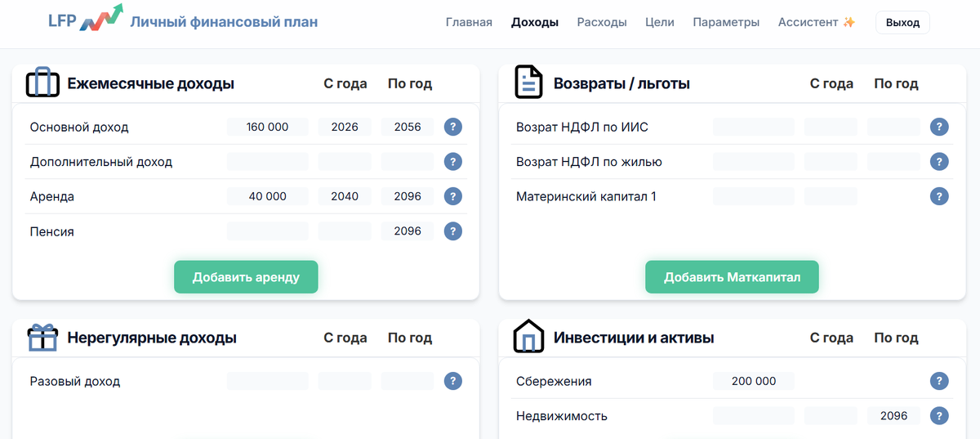
Task: Click the Разовый доход amount field
Action: (x=268, y=381)
